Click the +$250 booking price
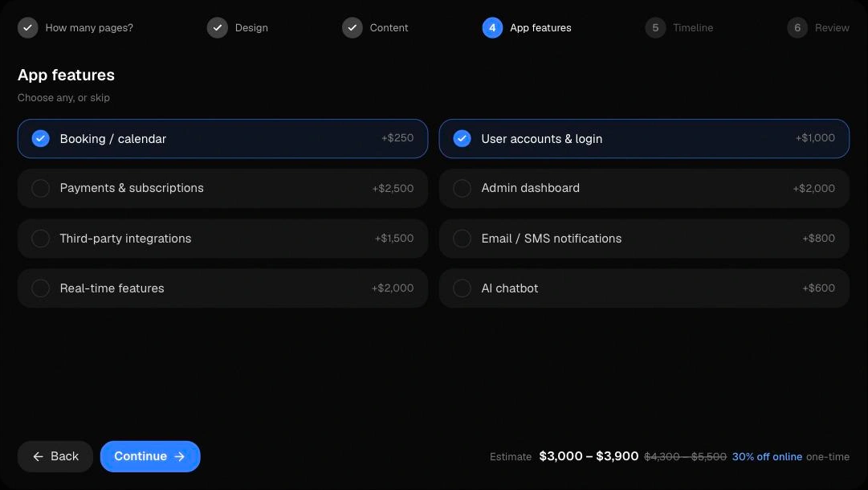Image resolution: width=868 pixels, height=490 pixels. (397, 138)
